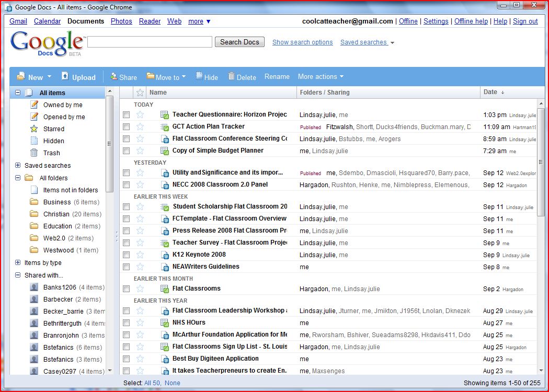Click the Westwood folder icon
549x392 pixels.
tap(34, 250)
